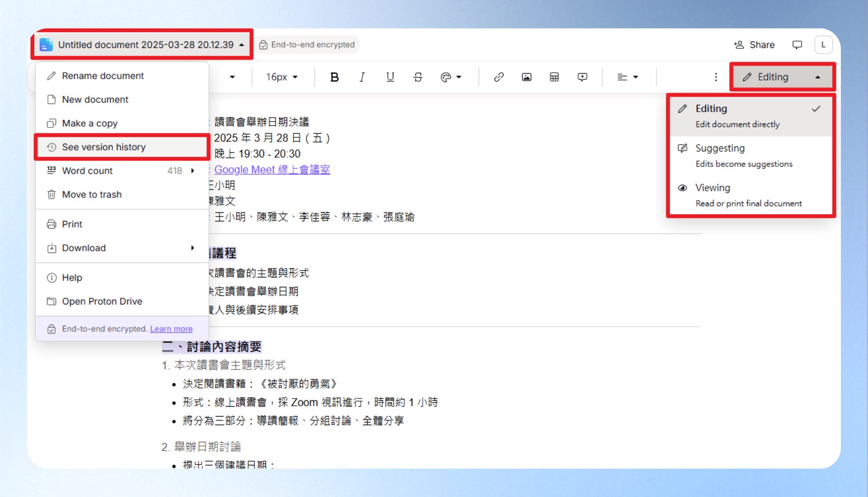This screenshot has height=497, width=868.
Task: Insert a table from the toolbar
Action: click(x=554, y=77)
